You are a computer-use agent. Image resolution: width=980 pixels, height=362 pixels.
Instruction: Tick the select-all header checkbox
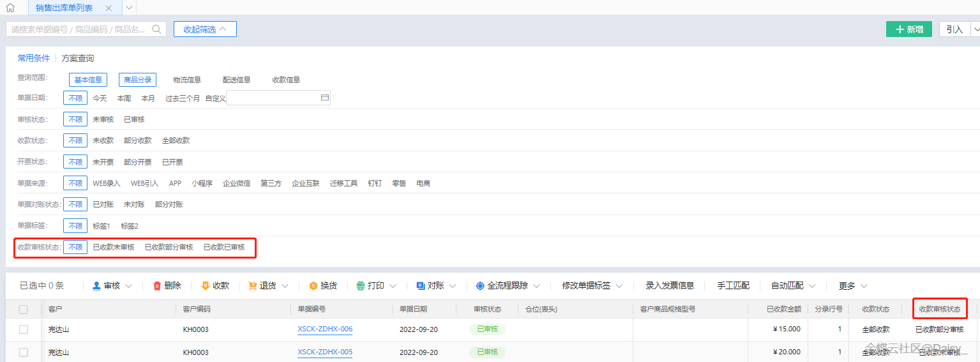point(24,309)
